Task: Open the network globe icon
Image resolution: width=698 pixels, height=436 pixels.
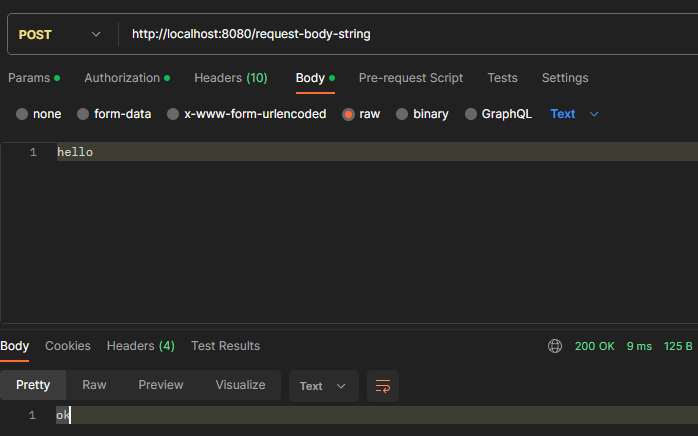Action: [555, 346]
